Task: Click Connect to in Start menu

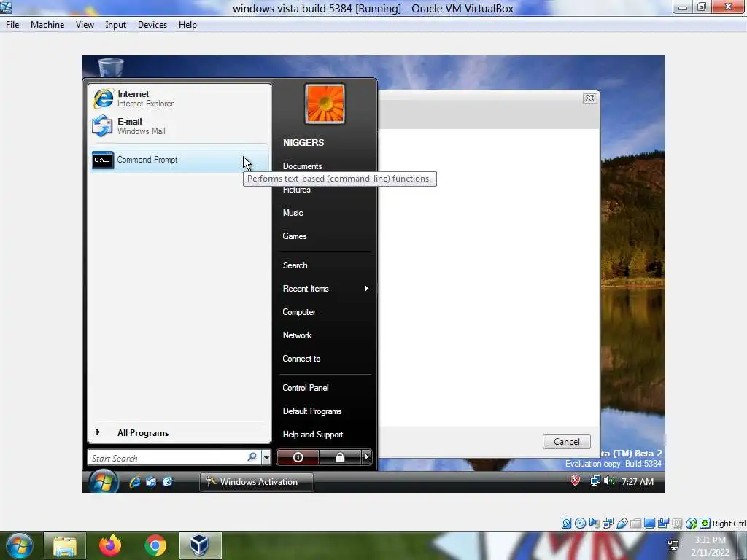Action: [301, 359]
